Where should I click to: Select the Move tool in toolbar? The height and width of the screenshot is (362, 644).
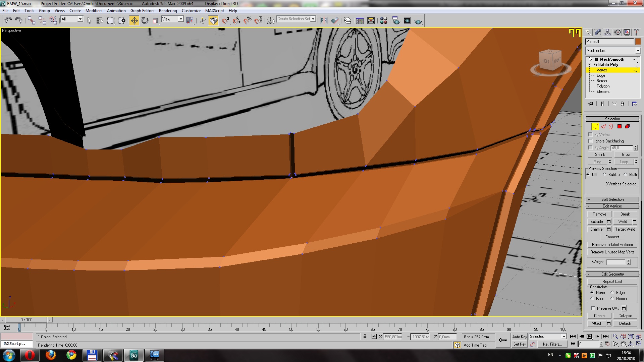(134, 21)
